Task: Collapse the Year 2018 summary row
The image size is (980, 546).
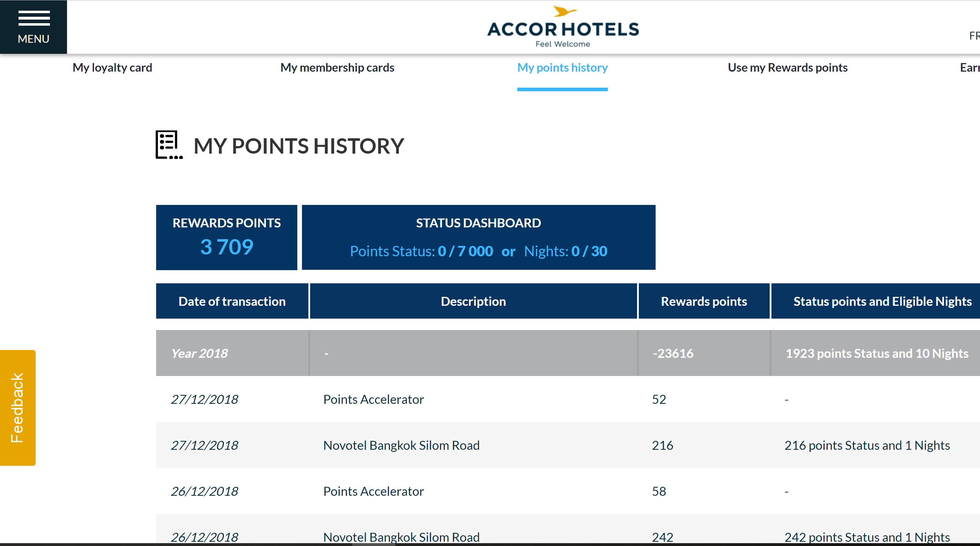Action: tap(199, 353)
